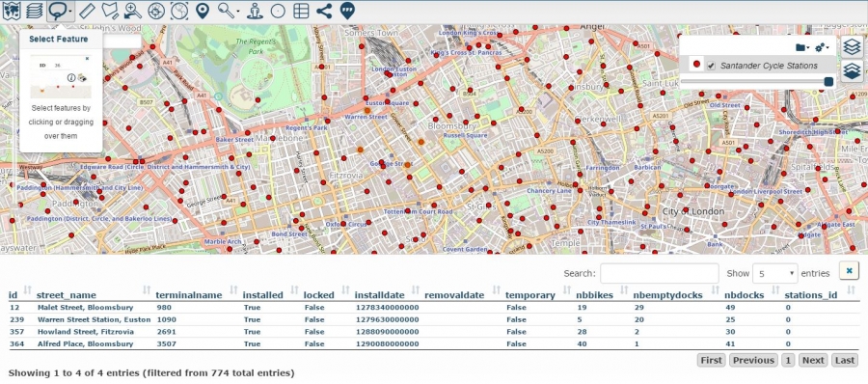Open the Show entries count dropdown

pyautogui.click(x=775, y=273)
